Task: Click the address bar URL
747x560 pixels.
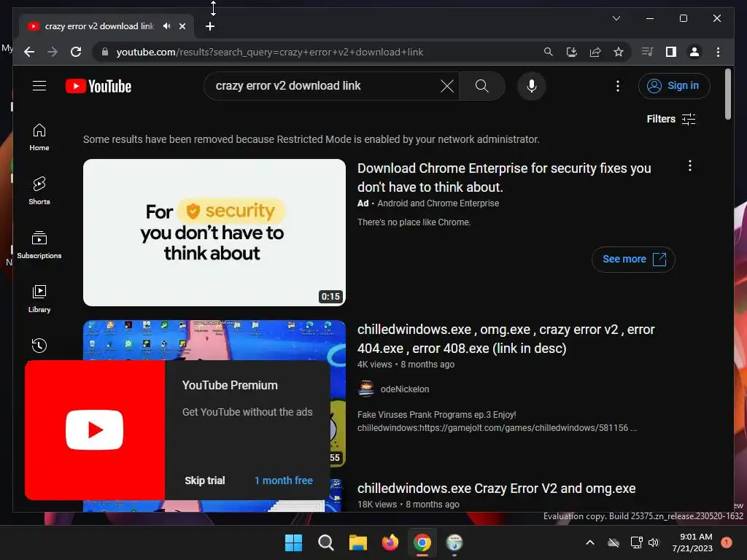Action: [270, 52]
